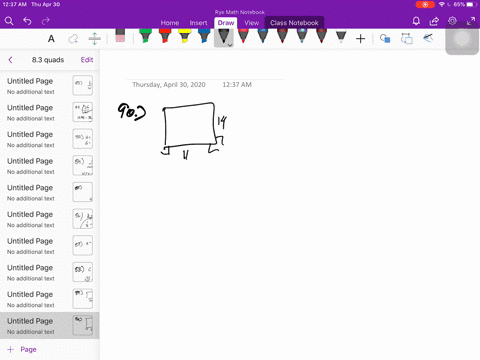This screenshot has height=360, width=480.
Task: Add a new page with + Page
Action: coord(22,349)
